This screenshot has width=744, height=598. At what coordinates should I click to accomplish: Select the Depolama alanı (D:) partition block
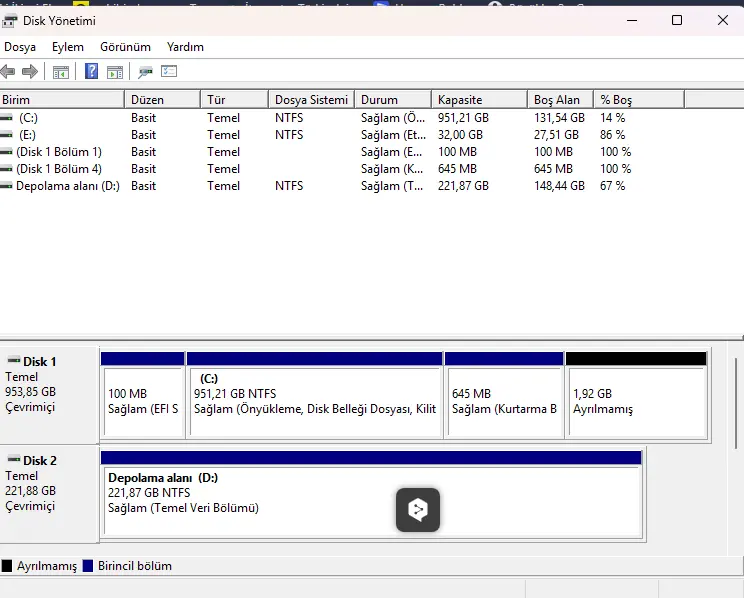pos(371,495)
